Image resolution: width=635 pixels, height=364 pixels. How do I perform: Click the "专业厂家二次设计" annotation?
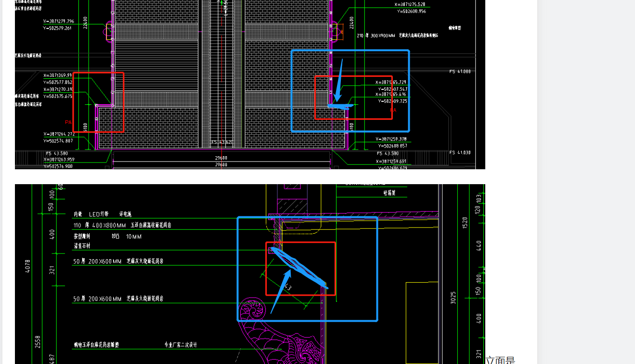[181, 345]
